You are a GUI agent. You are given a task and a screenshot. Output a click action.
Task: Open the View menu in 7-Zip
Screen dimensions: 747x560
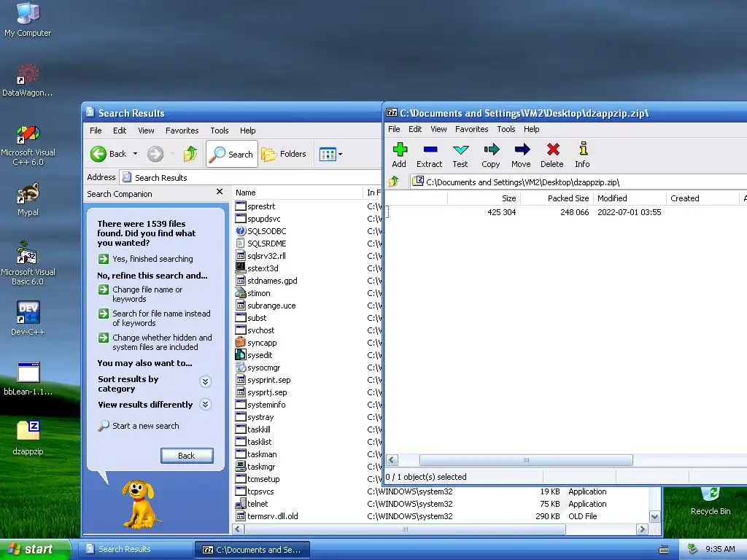(x=438, y=129)
